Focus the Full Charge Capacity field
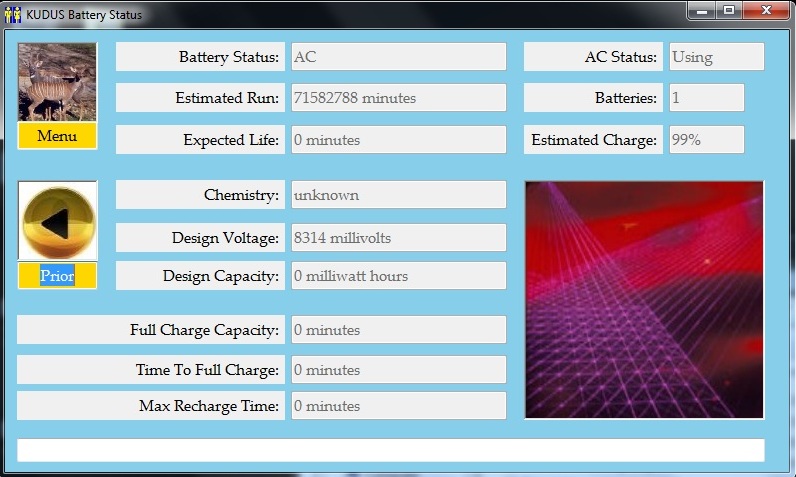Viewport: 796px width, 477px height. [397, 330]
